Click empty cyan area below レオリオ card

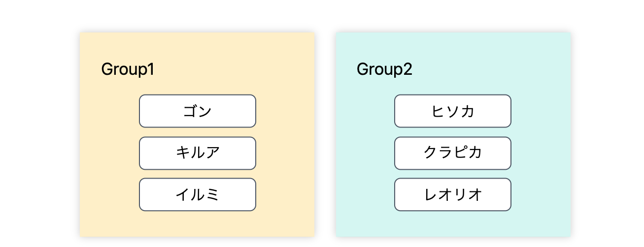452,224
